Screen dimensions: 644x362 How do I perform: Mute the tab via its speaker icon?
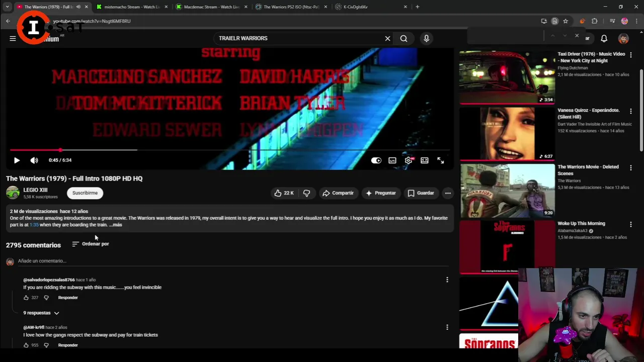tap(78, 7)
